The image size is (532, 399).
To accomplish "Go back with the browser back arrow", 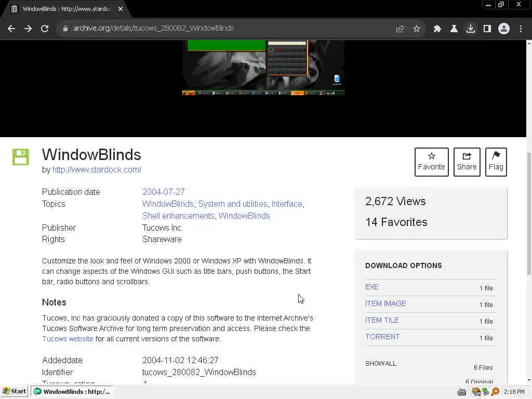I will (x=11, y=29).
